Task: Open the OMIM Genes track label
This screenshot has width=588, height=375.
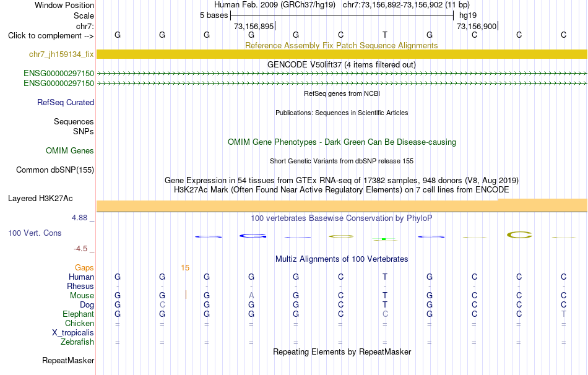Action: pos(69,151)
